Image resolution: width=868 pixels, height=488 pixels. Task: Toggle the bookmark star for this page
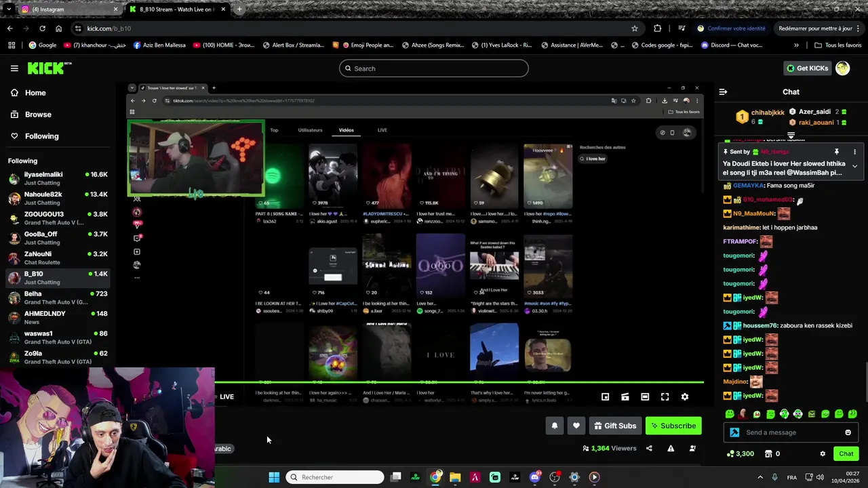(635, 28)
